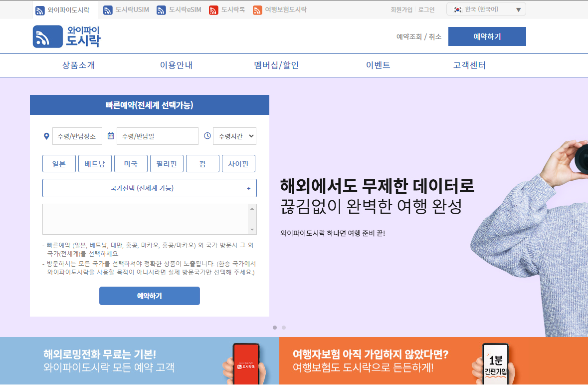588x385 pixels.
Task: Select the 베트남 country option
Action: (x=95, y=163)
